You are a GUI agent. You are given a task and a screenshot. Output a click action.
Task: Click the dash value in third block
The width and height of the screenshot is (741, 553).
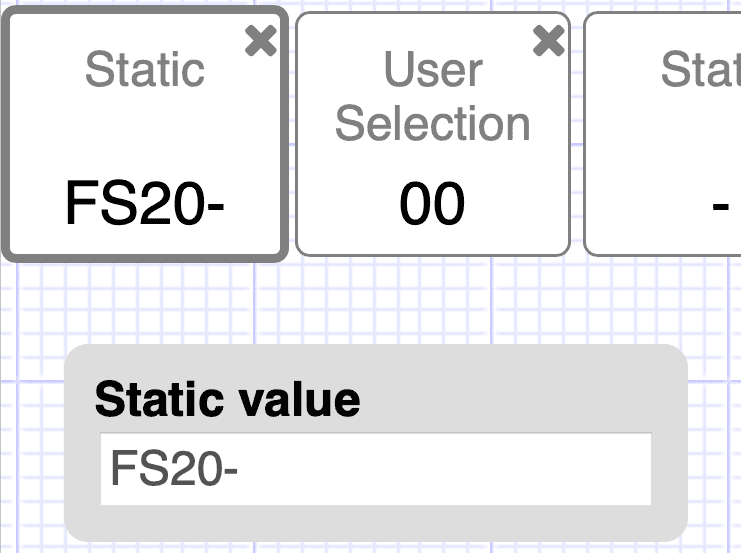point(720,206)
